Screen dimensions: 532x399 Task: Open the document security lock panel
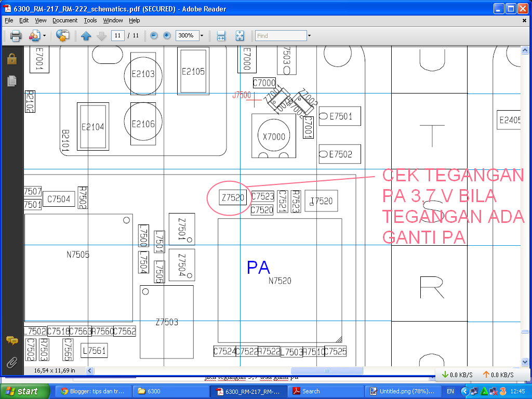coord(11,59)
